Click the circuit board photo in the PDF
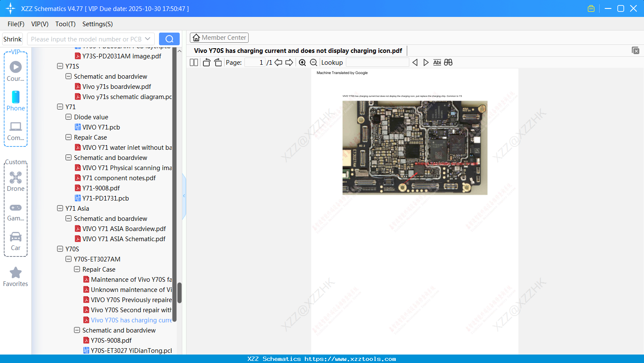The image size is (644, 363). tap(415, 148)
